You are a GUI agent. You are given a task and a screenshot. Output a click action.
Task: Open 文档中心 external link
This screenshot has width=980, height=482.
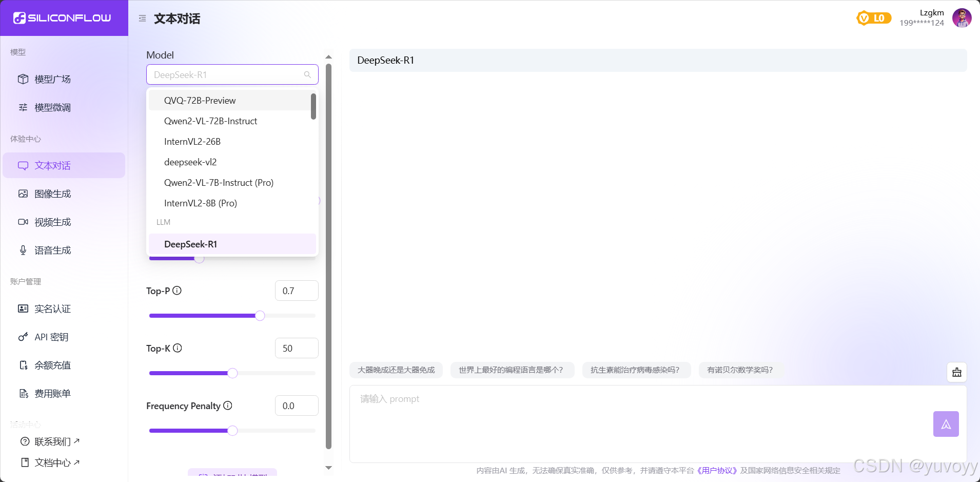pos(57,462)
